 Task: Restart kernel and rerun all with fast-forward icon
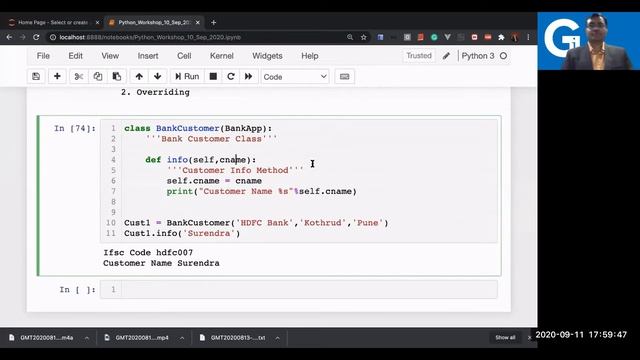click(x=248, y=76)
